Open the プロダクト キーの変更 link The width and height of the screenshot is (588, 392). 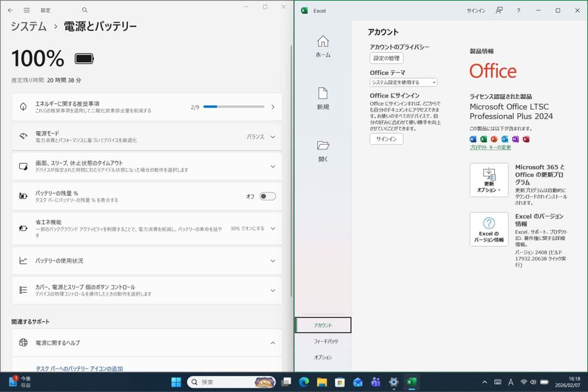pos(492,147)
